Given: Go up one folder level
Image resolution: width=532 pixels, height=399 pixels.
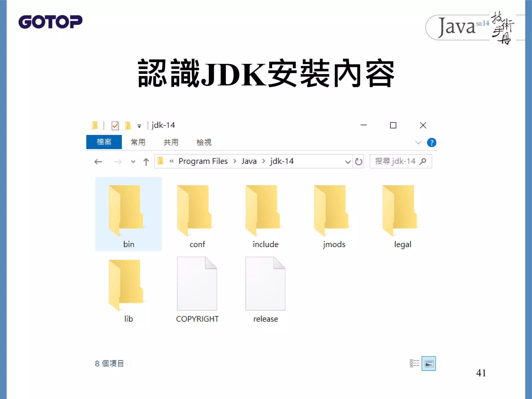Looking at the screenshot, I should [x=146, y=162].
